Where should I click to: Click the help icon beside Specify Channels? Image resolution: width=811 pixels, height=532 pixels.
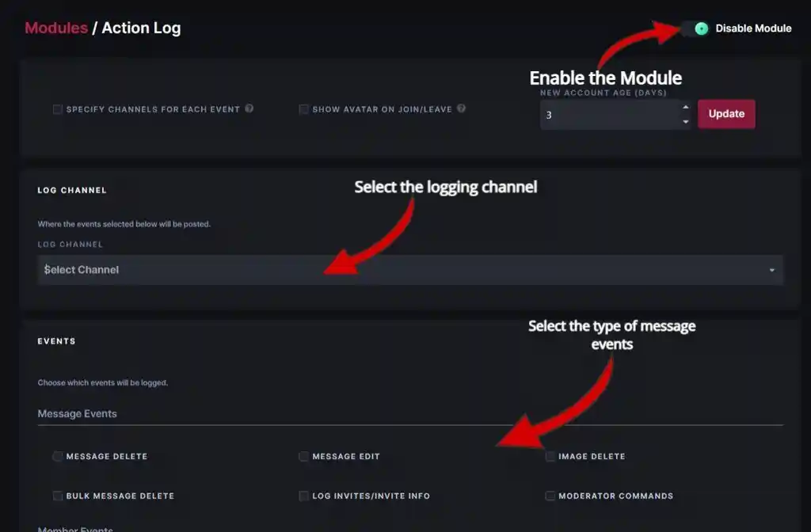pyautogui.click(x=249, y=108)
